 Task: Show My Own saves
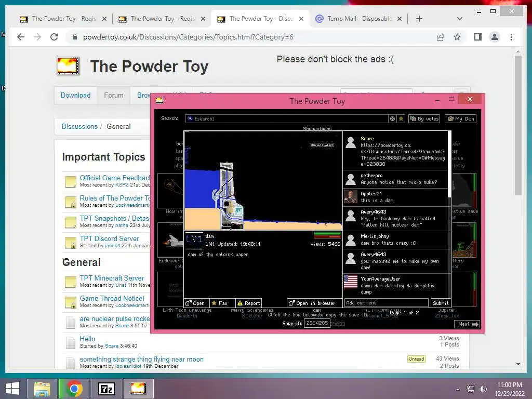coord(461,119)
